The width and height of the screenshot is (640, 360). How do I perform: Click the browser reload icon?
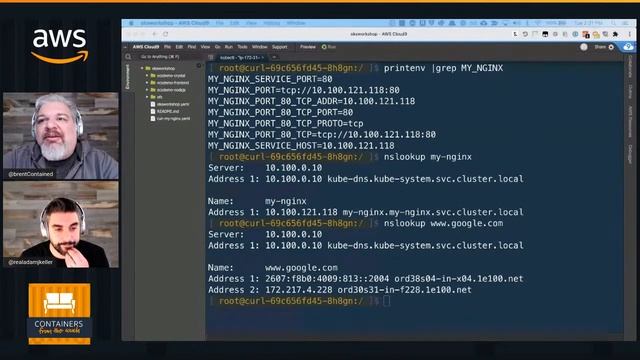click(165, 34)
